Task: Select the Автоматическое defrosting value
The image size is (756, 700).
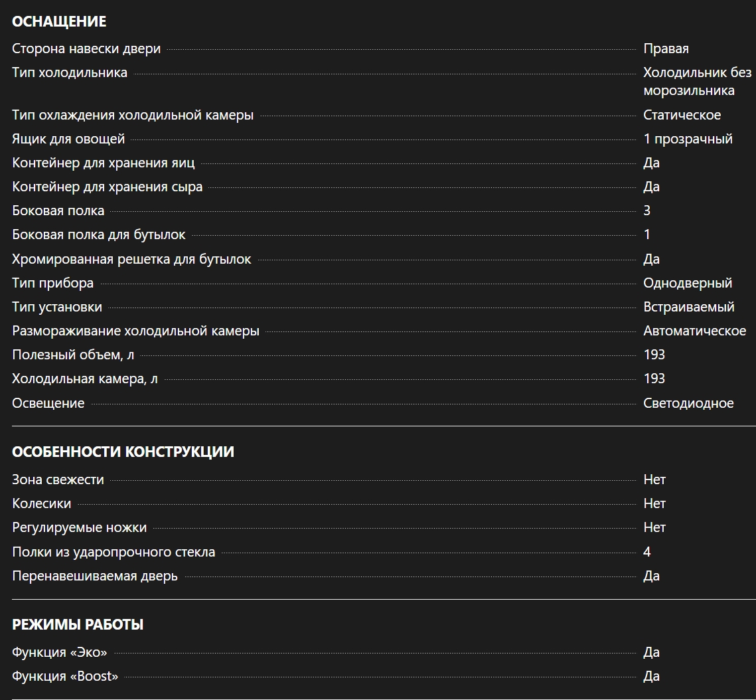Action: 694,331
